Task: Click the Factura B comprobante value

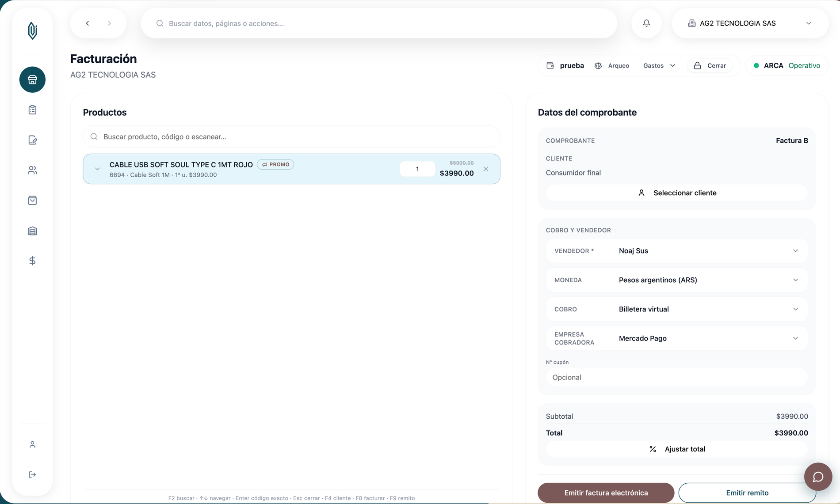Action: (792, 140)
